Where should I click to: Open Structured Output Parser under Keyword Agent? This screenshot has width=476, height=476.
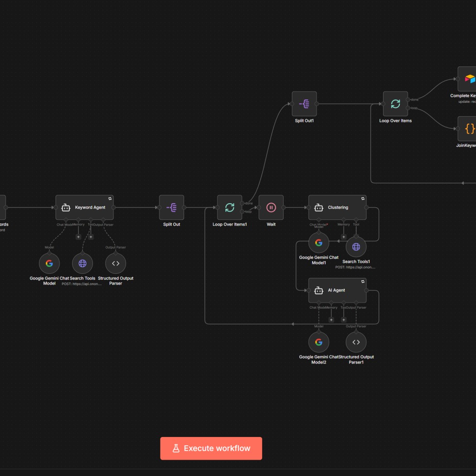[x=116, y=264]
